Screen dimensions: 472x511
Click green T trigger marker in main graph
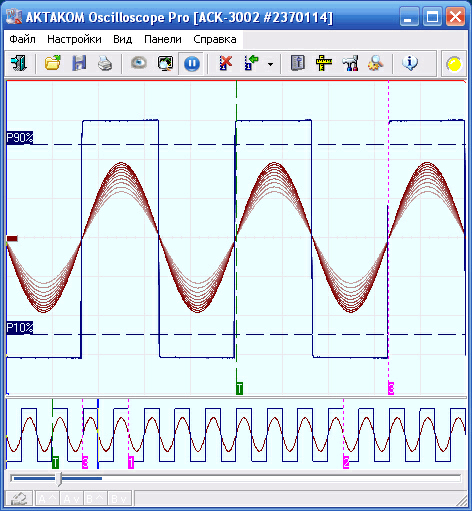point(239,388)
